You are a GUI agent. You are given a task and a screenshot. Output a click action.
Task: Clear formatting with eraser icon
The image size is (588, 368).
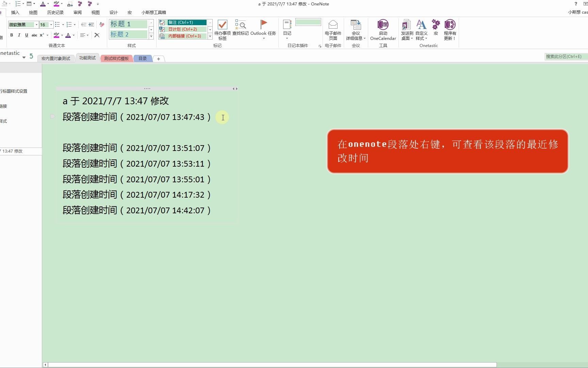(x=102, y=25)
